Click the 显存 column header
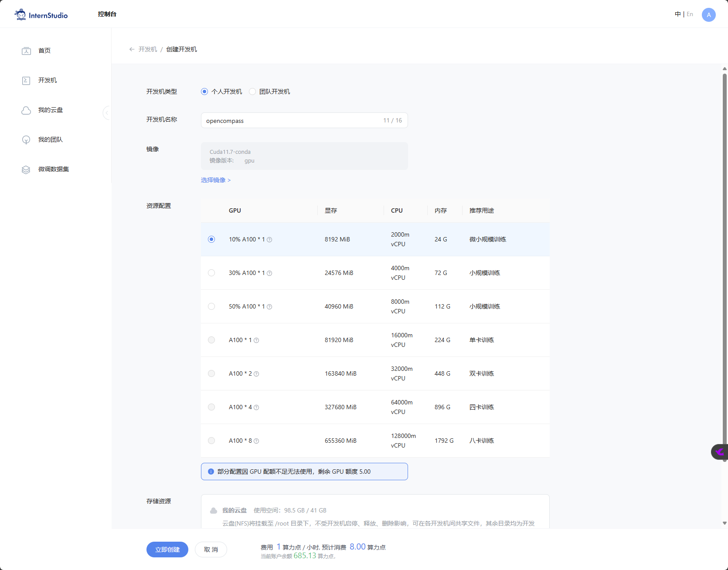 pyautogui.click(x=331, y=210)
